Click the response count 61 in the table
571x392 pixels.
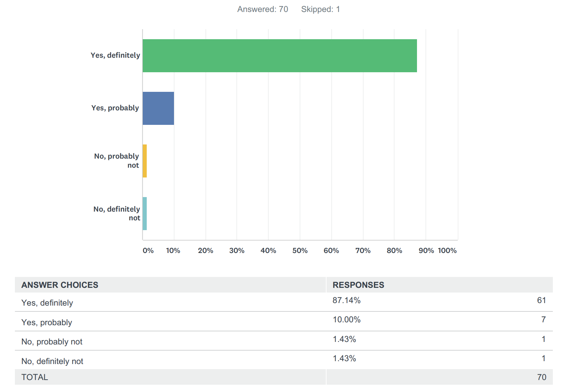coord(541,301)
